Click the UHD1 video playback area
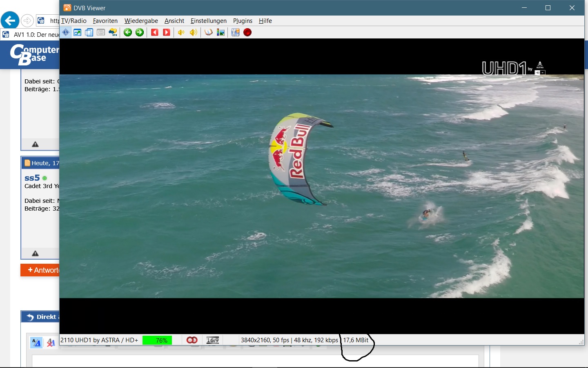Image resolution: width=588 pixels, height=368 pixels. [x=322, y=186]
